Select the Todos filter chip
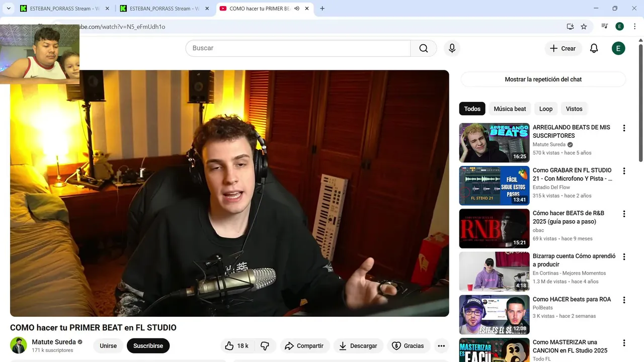644x362 pixels. tap(472, 109)
